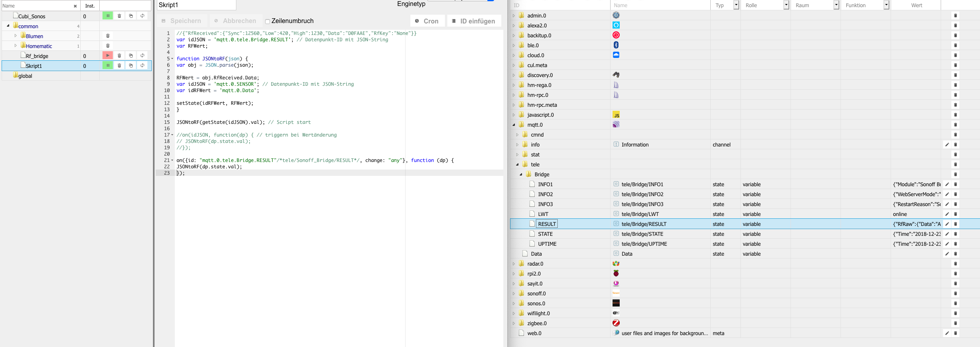Edit the RESULT state
The height and width of the screenshot is (347, 980).
pyautogui.click(x=947, y=224)
